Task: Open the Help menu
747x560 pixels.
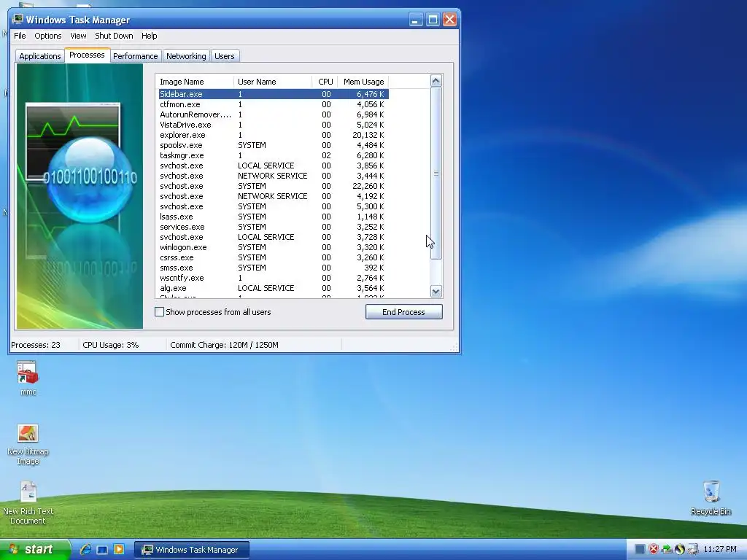Action: (149, 36)
